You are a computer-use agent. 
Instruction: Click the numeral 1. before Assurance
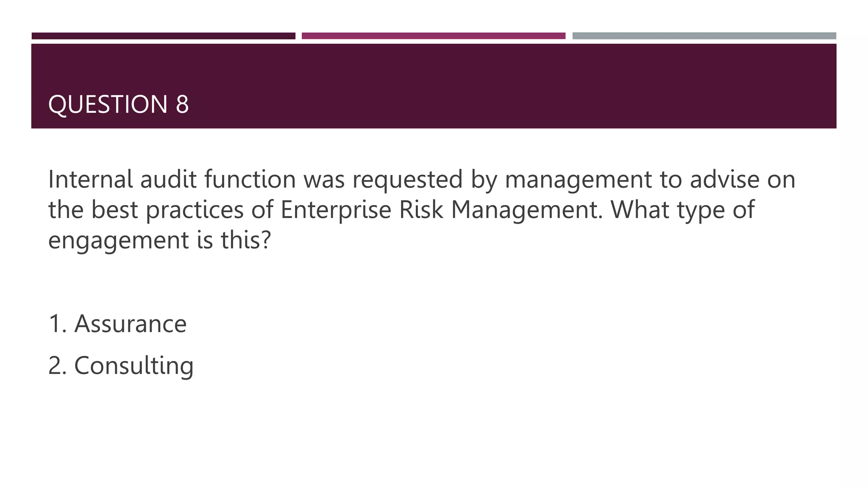(x=58, y=324)
